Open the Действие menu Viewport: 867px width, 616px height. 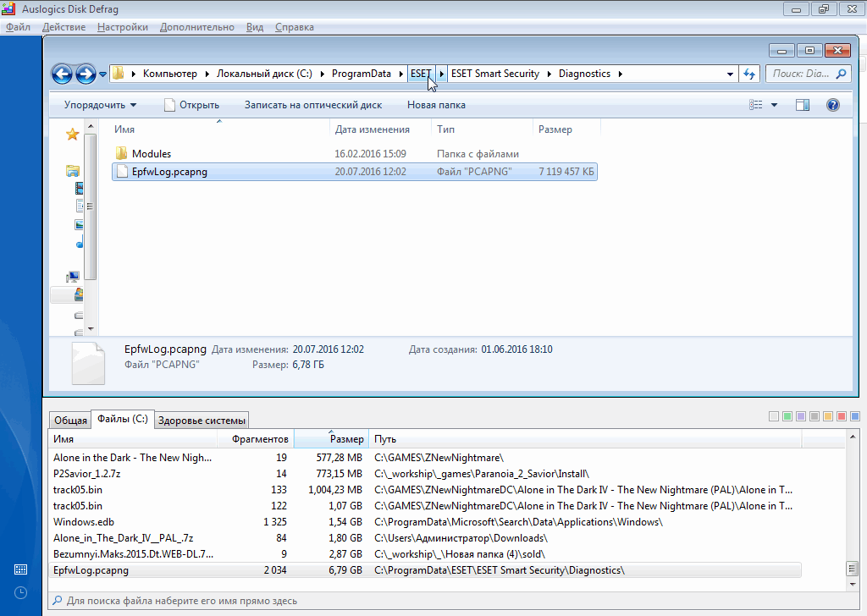pos(64,27)
